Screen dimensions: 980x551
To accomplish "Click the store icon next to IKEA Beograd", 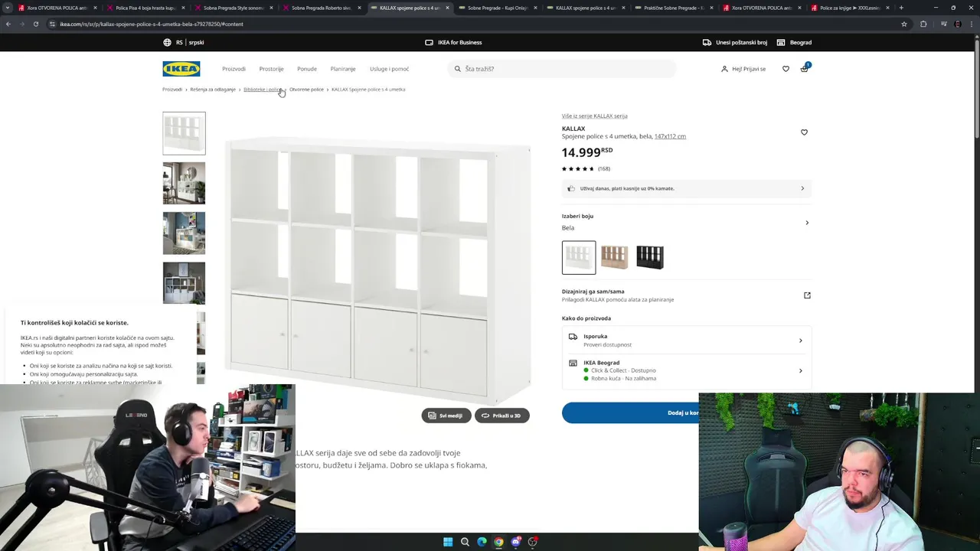I will 573,364.
